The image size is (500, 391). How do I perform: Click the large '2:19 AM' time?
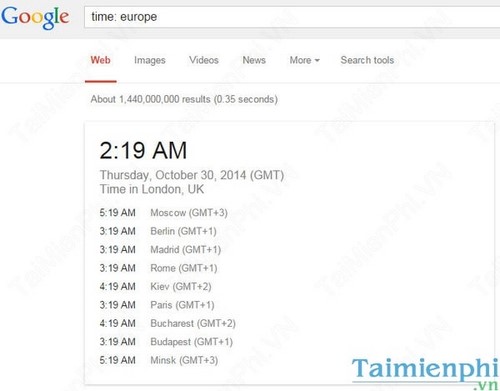143,150
